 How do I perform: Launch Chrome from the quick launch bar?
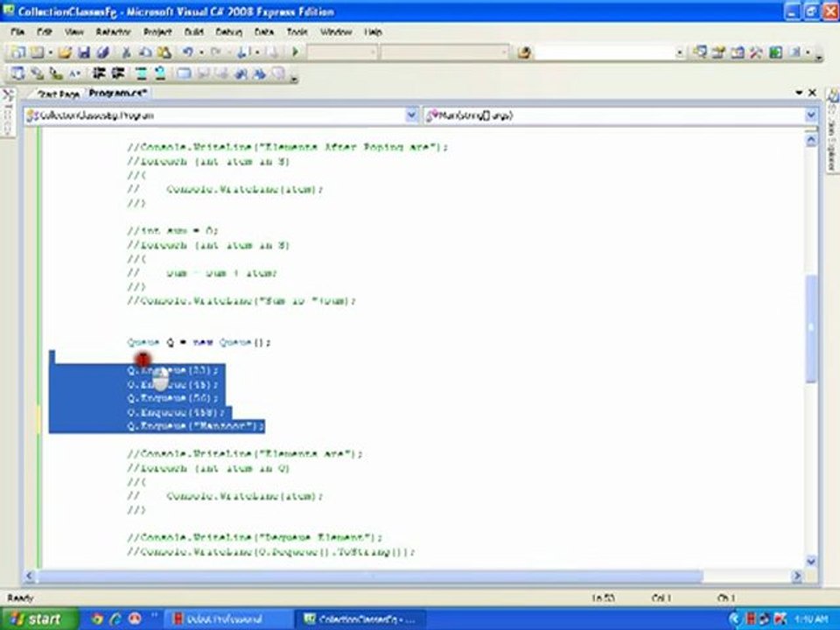coord(97,619)
